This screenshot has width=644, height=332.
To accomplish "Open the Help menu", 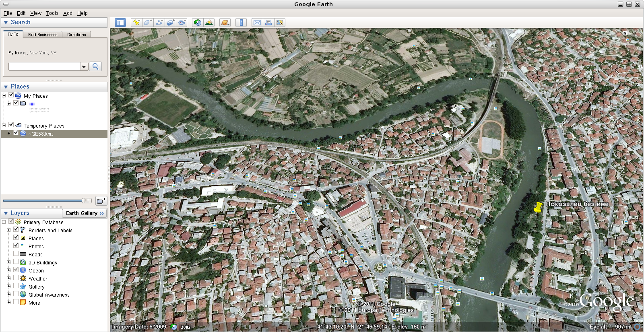I will pyautogui.click(x=83, y=13).
